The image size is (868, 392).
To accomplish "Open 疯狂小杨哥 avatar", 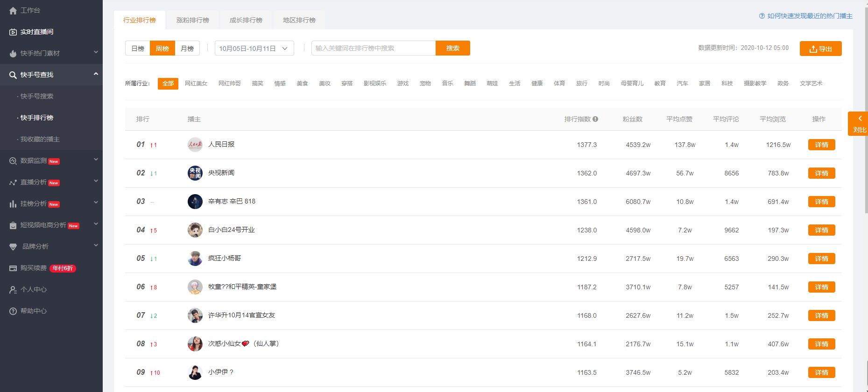I will [195, 259].
